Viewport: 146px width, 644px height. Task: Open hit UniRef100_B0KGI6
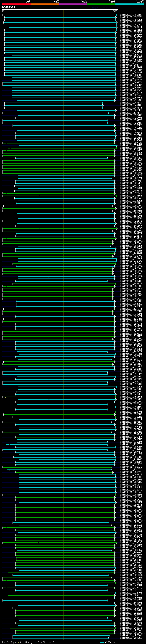coord(131,595)
